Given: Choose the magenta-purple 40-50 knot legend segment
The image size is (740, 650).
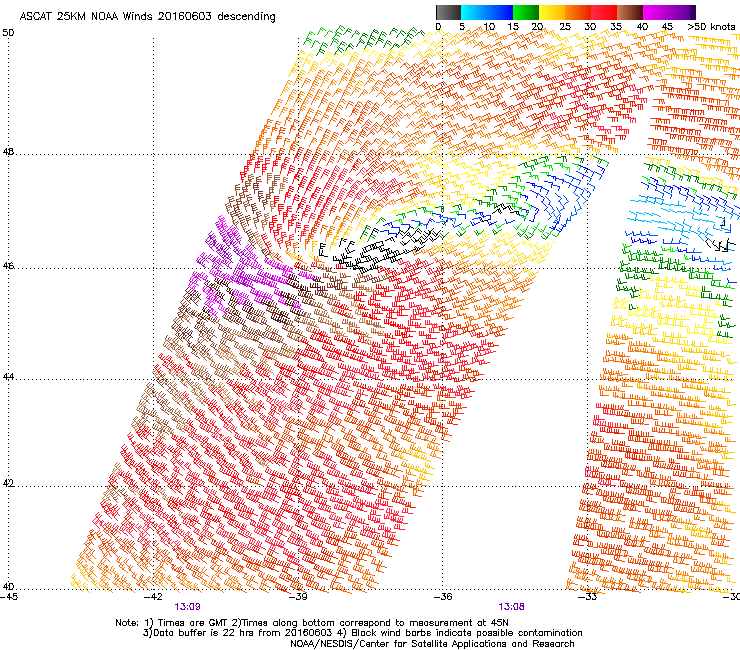Looking at the screenshot, I should pyautogui.click(x=669, y=12).
